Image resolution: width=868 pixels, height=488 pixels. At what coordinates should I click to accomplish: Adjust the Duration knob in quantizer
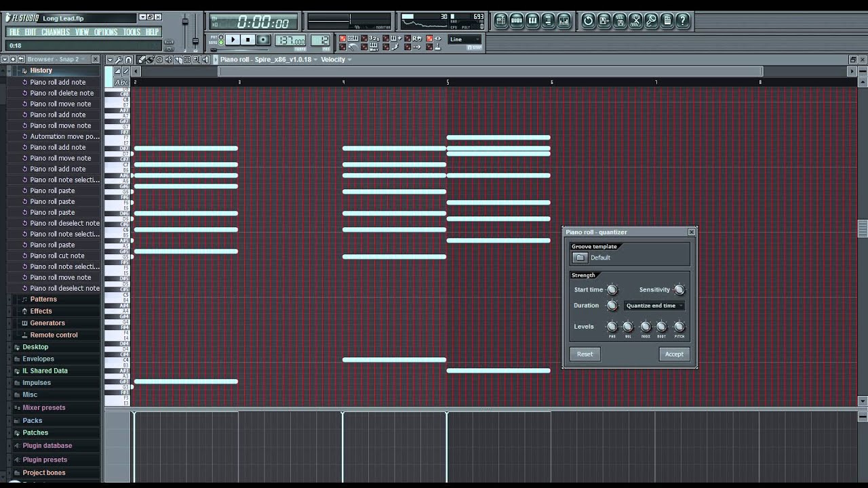(612, 306)
